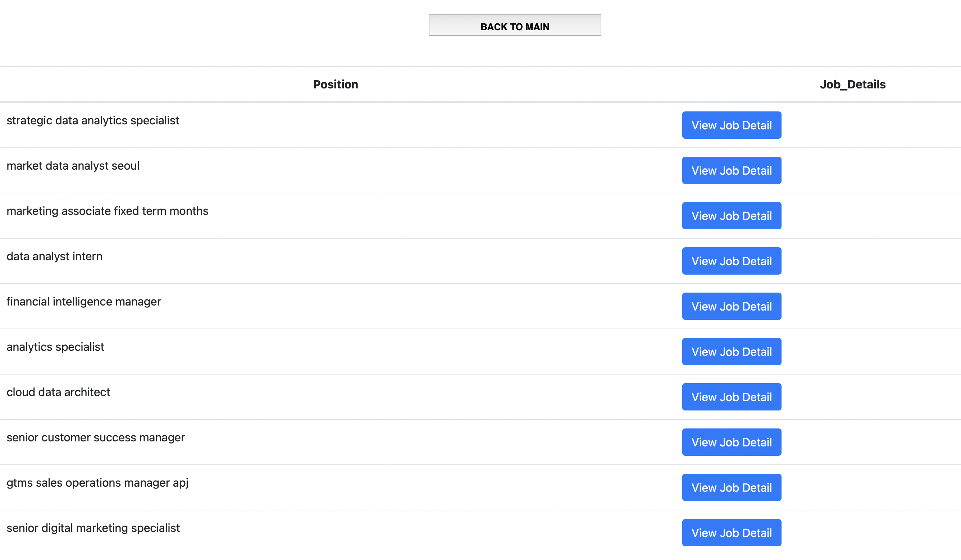
Task: Select the analytics specialist row
Action: coord(55,346)
